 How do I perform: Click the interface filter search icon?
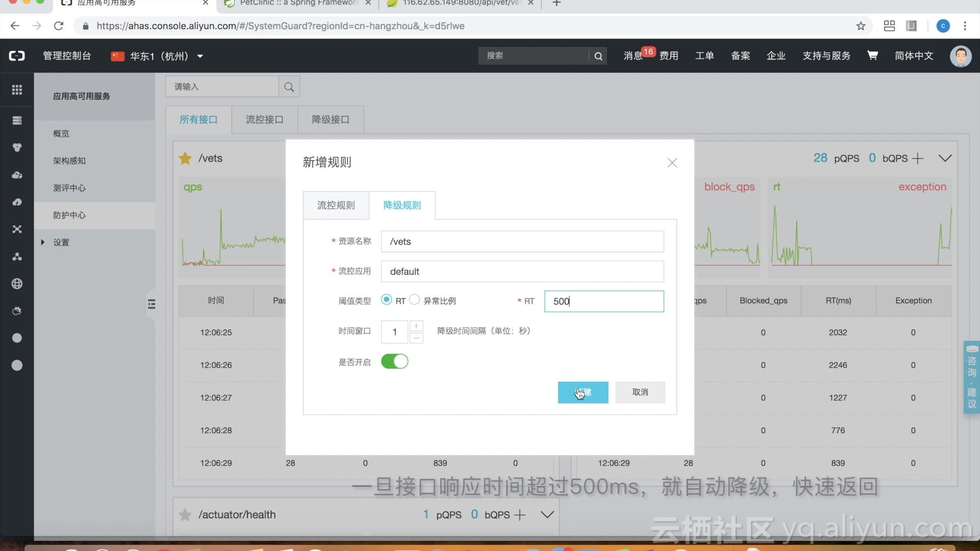(x=289, y=87)
